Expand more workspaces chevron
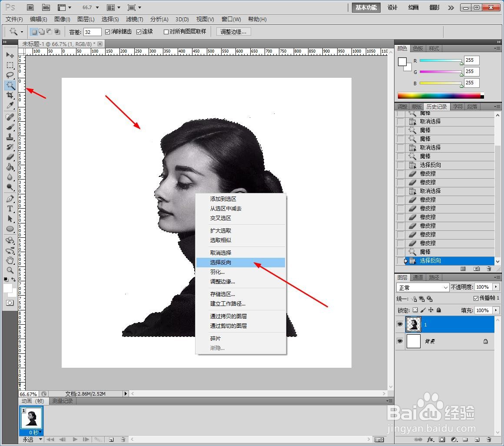Image resolution: width=504 pixels, height=446 pixels. click(451, 8)
